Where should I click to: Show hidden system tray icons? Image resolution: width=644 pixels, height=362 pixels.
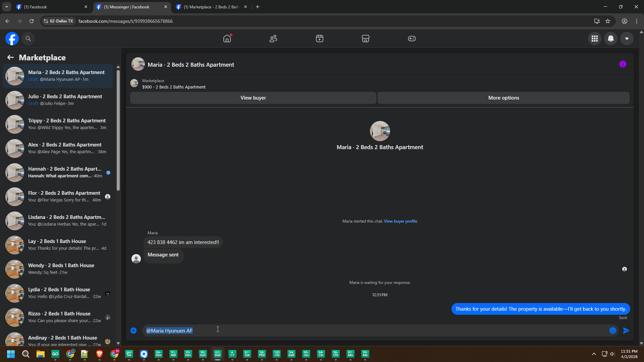pos(594,354)
